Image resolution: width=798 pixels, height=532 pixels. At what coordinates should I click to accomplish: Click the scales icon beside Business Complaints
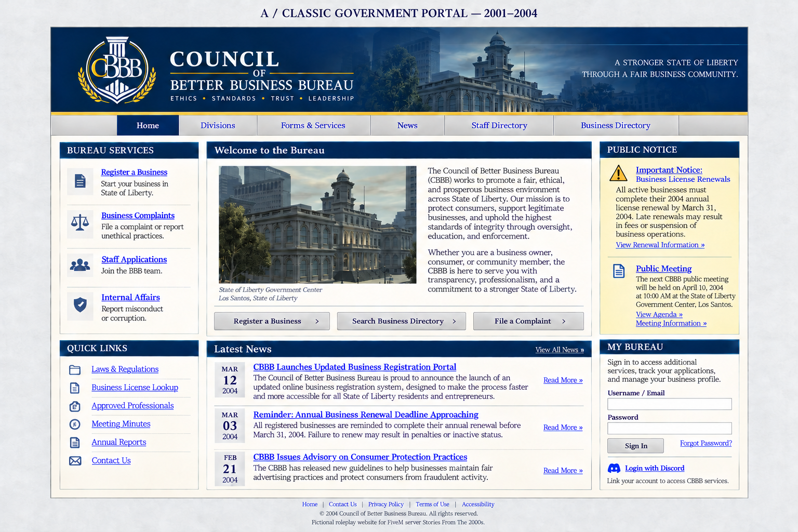coord(80,223)
